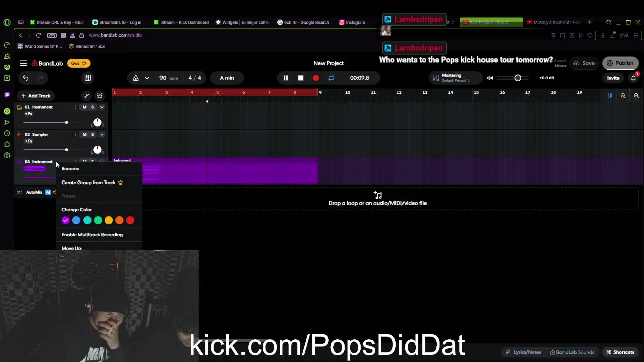
Task: Start recording with the red record button
Action: coord(315,78)
